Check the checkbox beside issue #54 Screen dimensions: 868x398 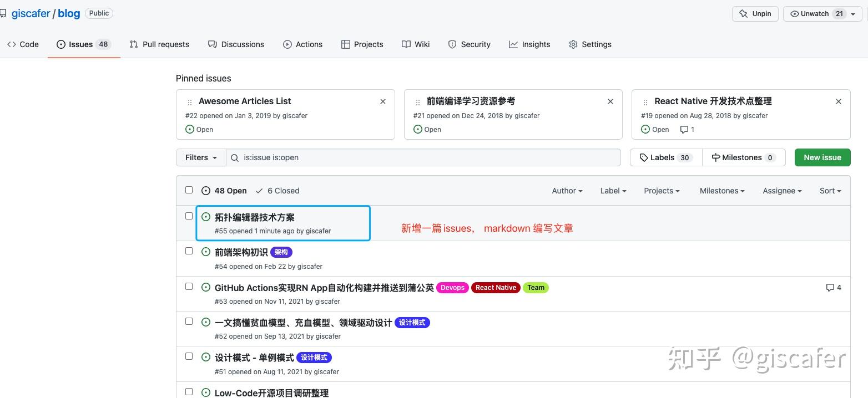coord(189,251)
